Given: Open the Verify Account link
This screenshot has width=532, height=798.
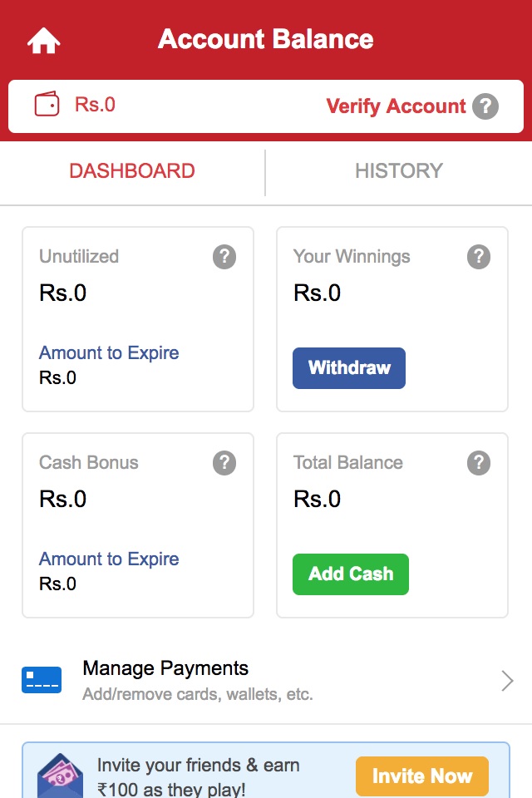Looking at the screenshot, I should pos(396,106).
